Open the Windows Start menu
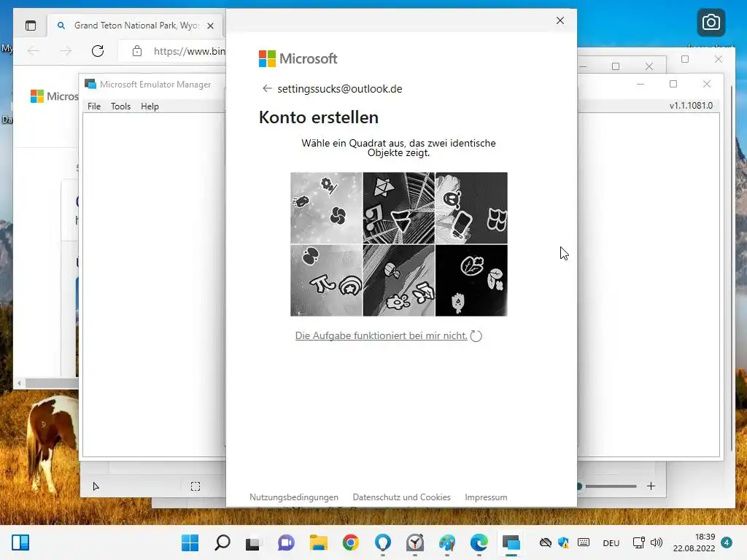 (190, 542)
